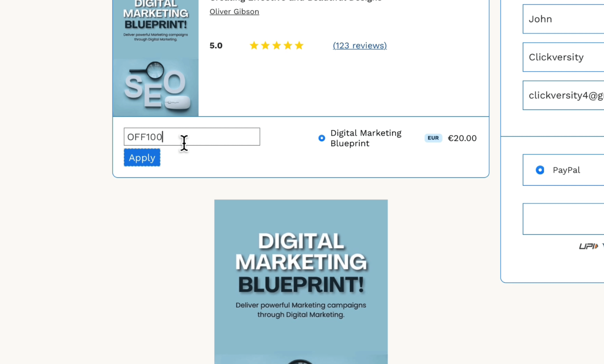Open author Oliver Gibson's link
This screenshot has width=604, height=364.
(234, 12)
